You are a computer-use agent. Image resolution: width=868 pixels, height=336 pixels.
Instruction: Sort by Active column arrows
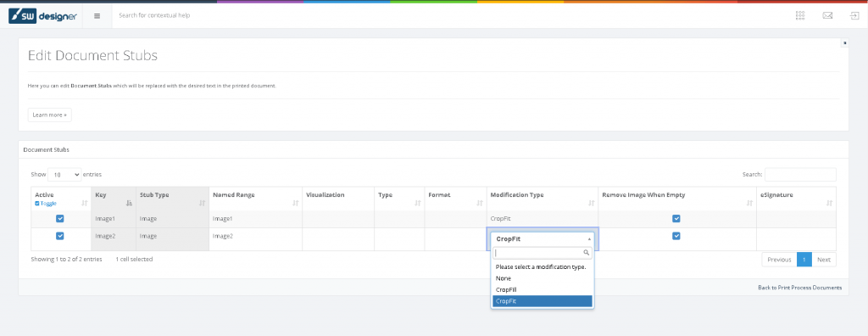(x=85, y=204)
